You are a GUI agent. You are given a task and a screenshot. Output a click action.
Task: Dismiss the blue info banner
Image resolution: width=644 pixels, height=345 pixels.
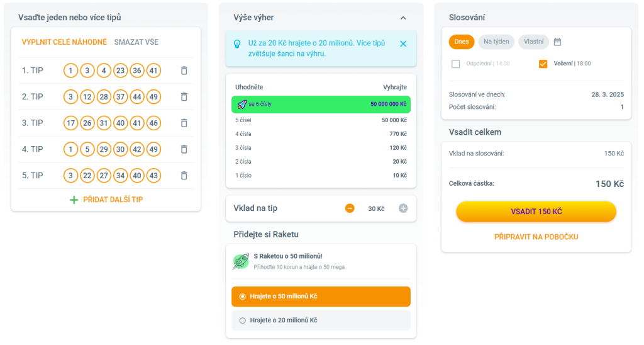pos(403,44)
